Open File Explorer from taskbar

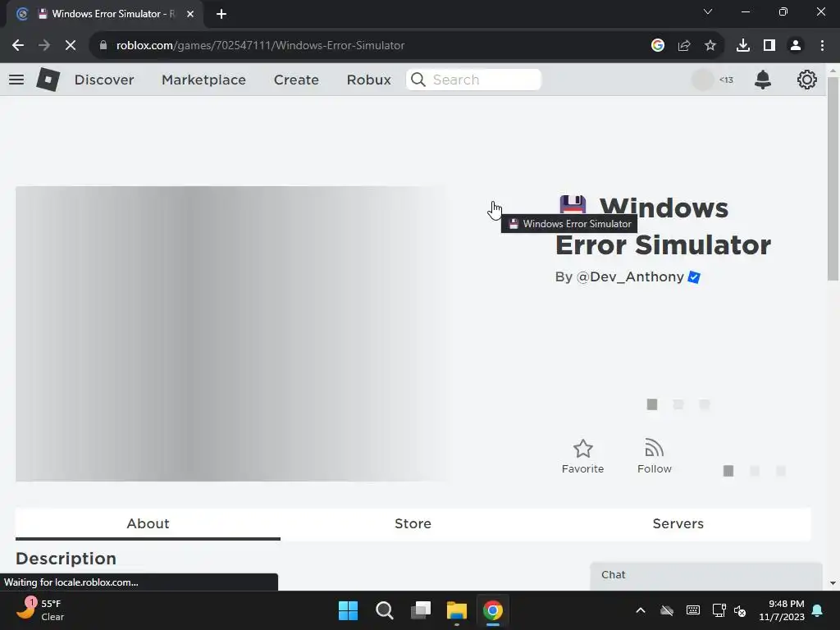pyautogui.click(x=456, y=610)
